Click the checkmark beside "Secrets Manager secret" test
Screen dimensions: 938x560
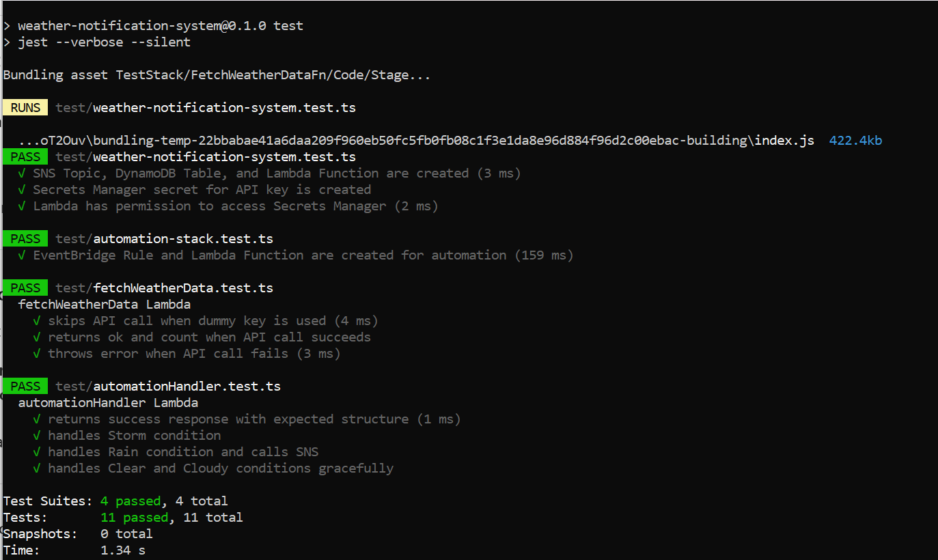tap(22, 190)
